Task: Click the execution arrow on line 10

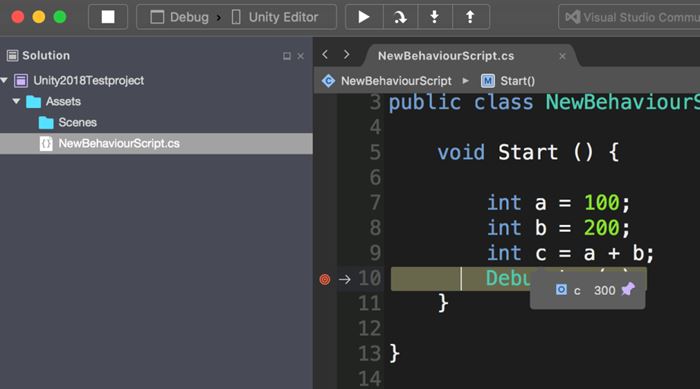Action: click(x=345, y=280)
